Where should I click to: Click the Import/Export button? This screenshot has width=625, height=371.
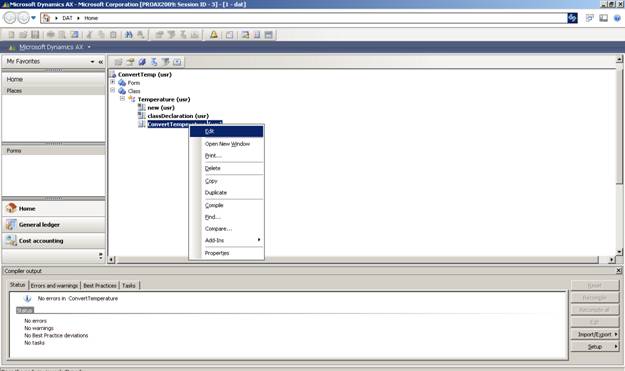click(x=595, y=334)
